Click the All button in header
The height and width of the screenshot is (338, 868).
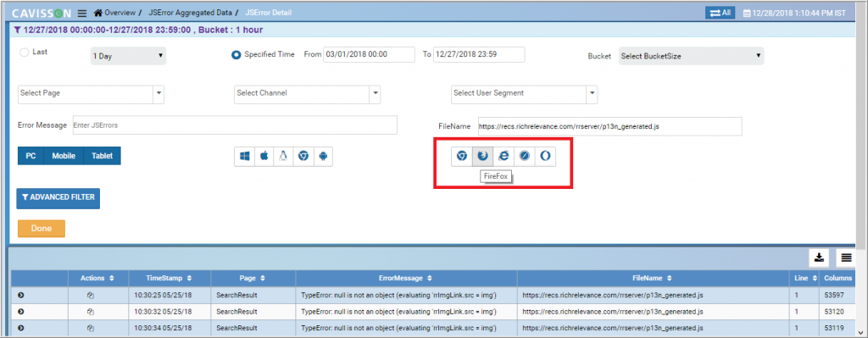click(x=720, y=13)
